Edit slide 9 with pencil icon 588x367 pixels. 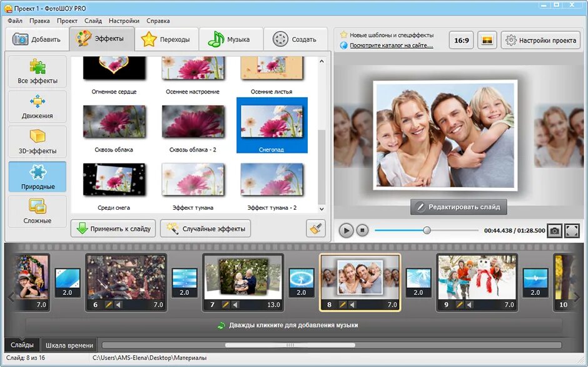(x=459, y=304)
